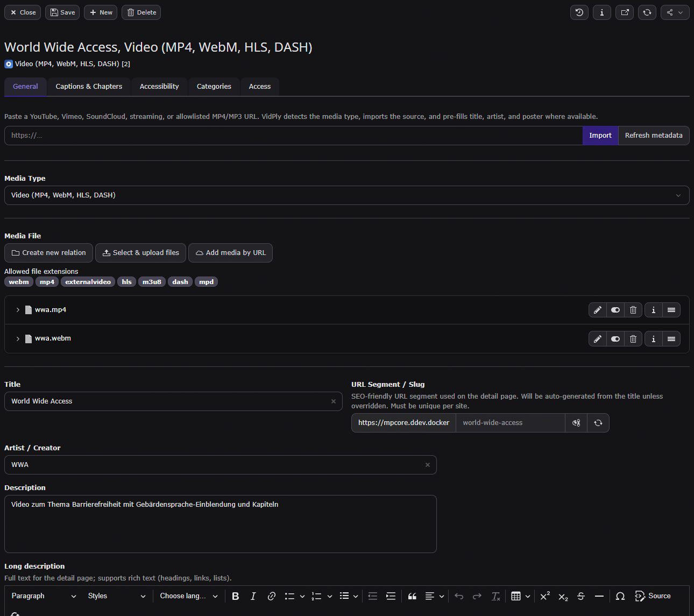Screen dimensions: 694x616
Task: Delete the wwa.mp4 relation
Action: [633, 310]
